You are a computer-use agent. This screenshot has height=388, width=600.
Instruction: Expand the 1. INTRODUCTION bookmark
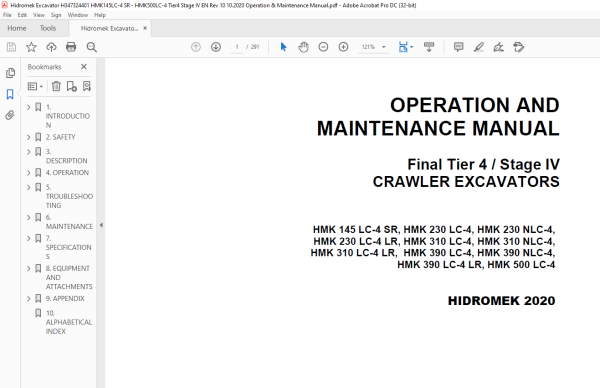coord(29,107)
